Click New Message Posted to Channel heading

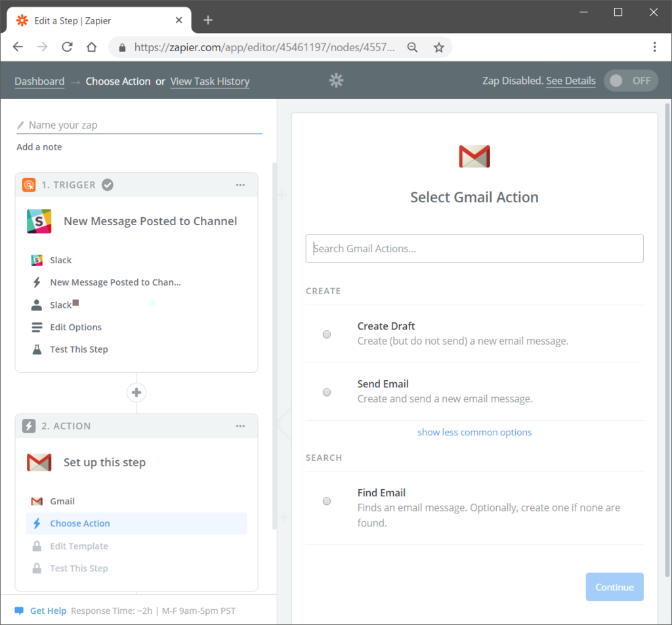pos(150,221)
